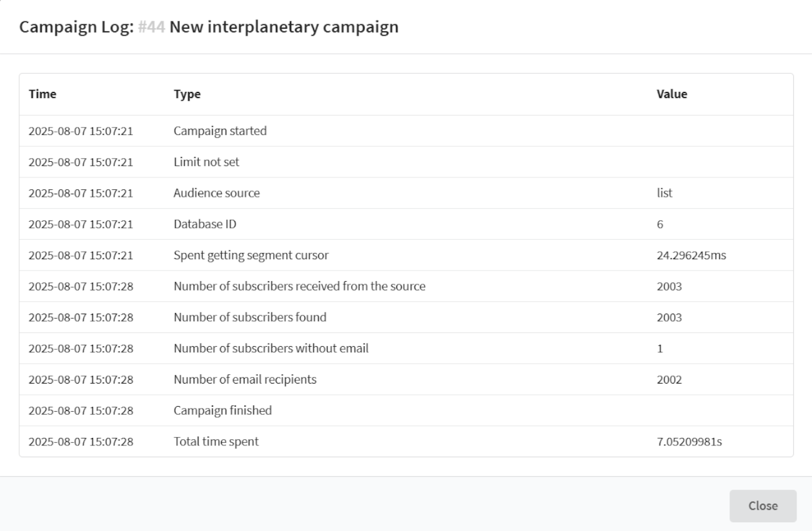The image size is (812, 531).
Task: Click the 'Number of subscribers found' entry
Action: pos(250,317)
